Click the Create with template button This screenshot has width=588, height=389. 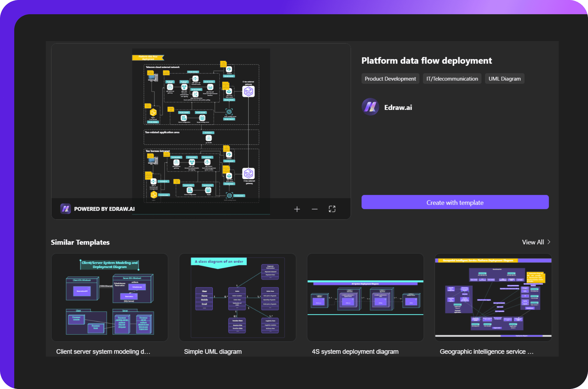(x=455, y=202)
